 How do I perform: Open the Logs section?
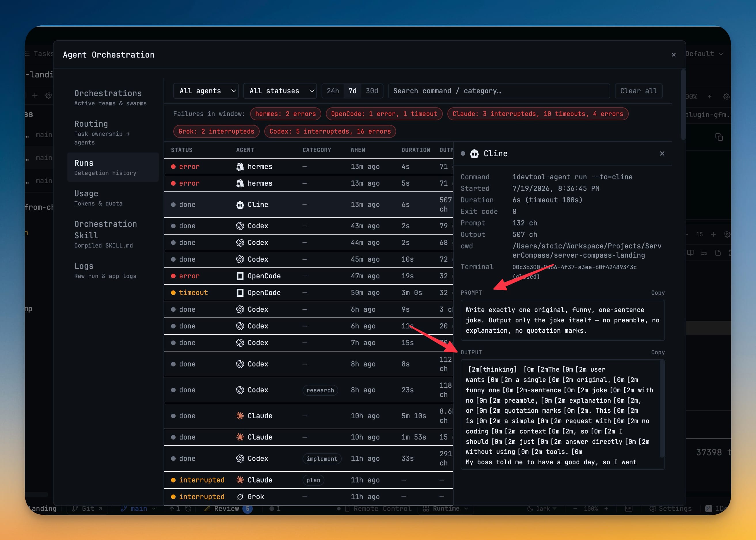point(113,270)
